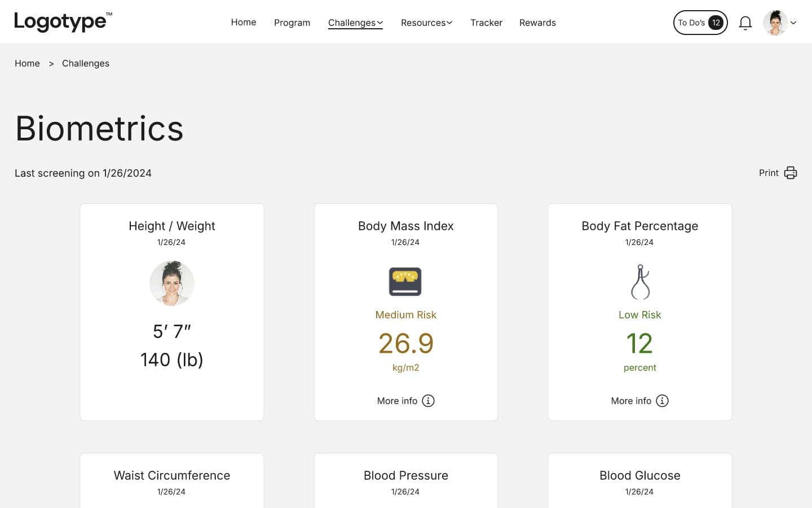This screenshot has width=812, height=508.
Task: Click the 5′ 7″ height value
Action: point(172,331)
